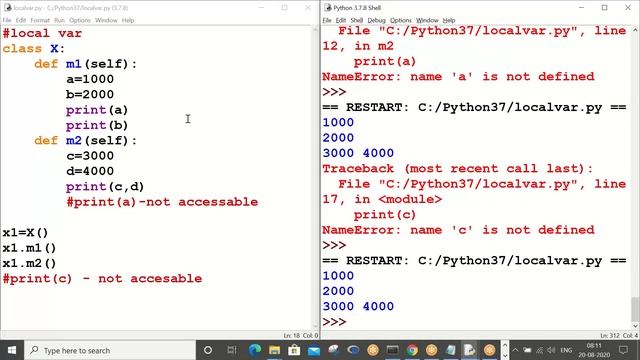
Task: Open the Help menu in the editor window
Action: tap(128, 20)
